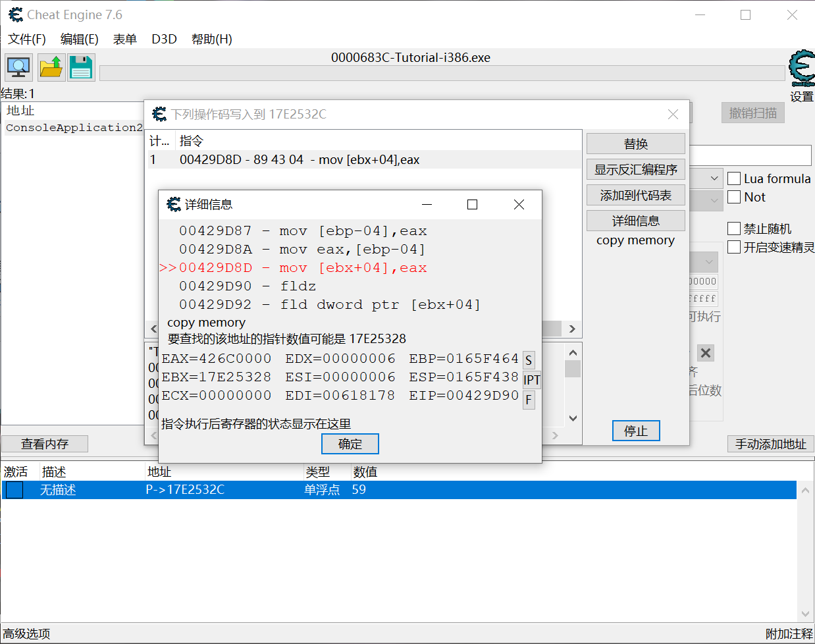Image resolution: width=815 pixels, height=644 pixels.
Task: Click the 详细信息 button
Action: coord(636,221)
